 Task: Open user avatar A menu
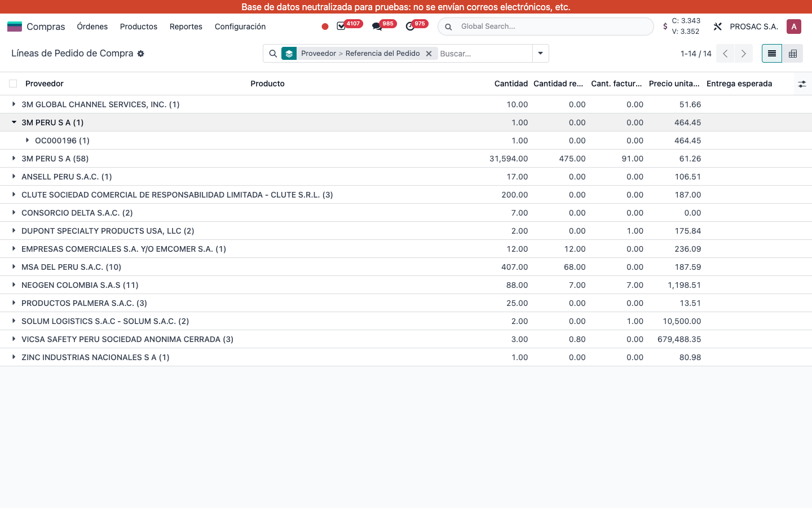(x=794, y=27)
